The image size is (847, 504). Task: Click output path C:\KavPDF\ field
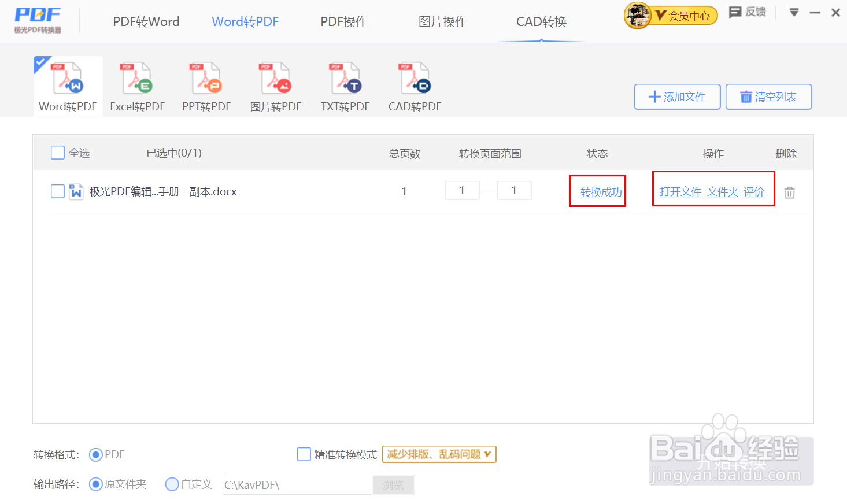[x=297, y=485]
